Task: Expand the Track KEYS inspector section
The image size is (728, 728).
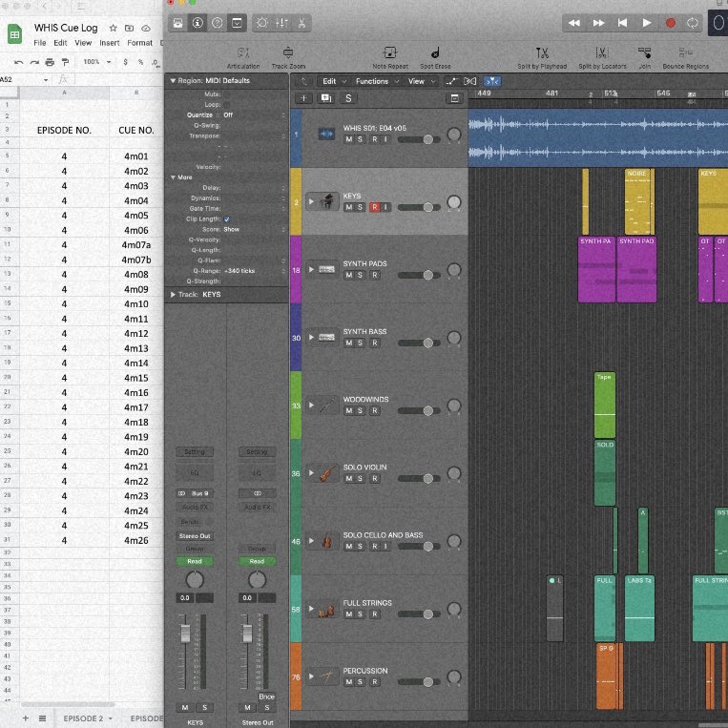Action: pos(173,295)
